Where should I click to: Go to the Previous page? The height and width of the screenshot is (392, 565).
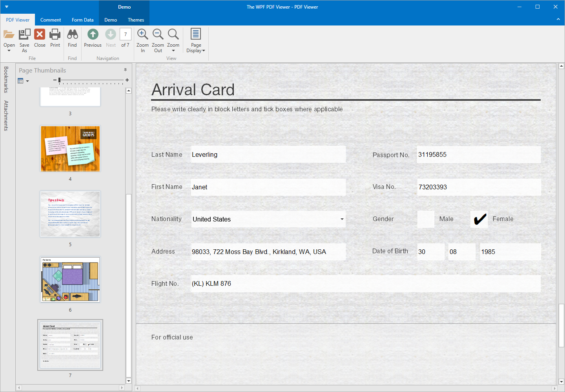(x=93, y=35)
